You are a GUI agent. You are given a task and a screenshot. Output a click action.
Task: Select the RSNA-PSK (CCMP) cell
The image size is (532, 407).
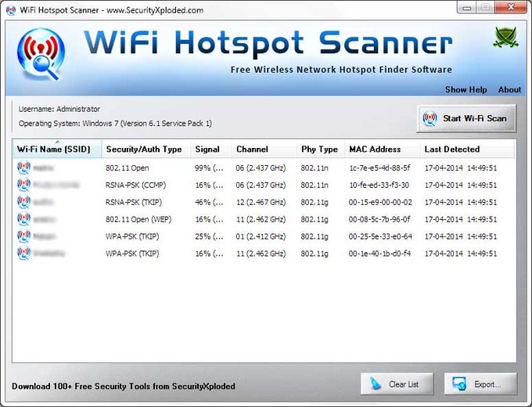(x=135, y=185)
